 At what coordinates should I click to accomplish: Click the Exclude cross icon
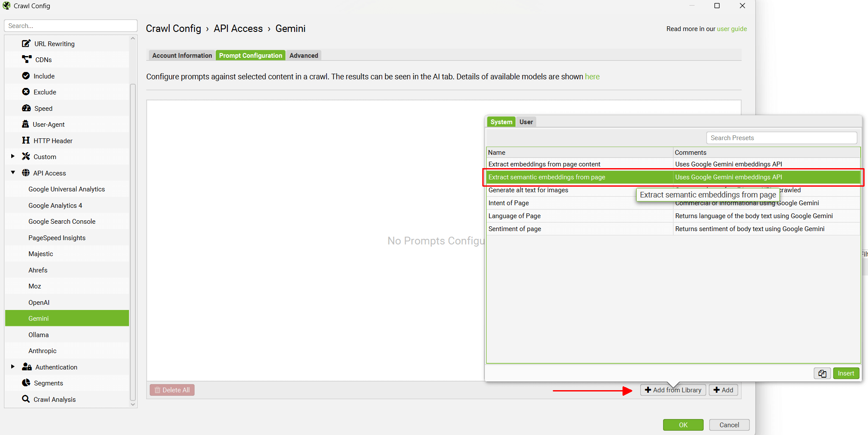[x=26, y=92]
